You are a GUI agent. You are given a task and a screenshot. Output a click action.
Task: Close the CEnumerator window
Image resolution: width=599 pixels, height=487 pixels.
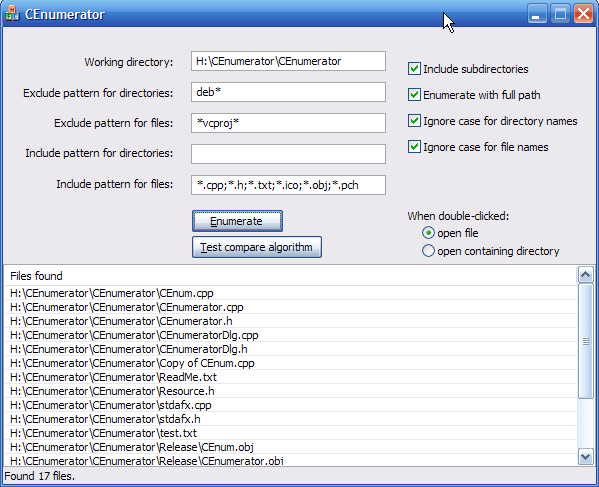(583, 14)
